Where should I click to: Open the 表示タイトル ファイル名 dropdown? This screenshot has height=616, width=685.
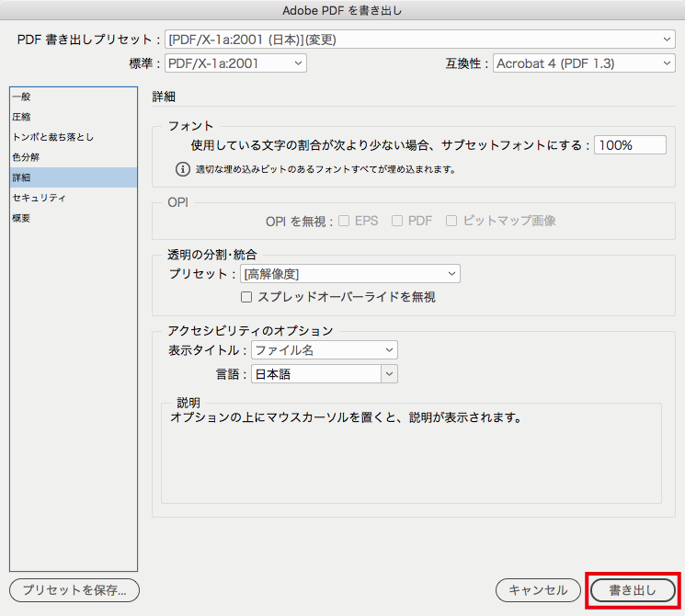pyautogui.click(x=325, y=350)
